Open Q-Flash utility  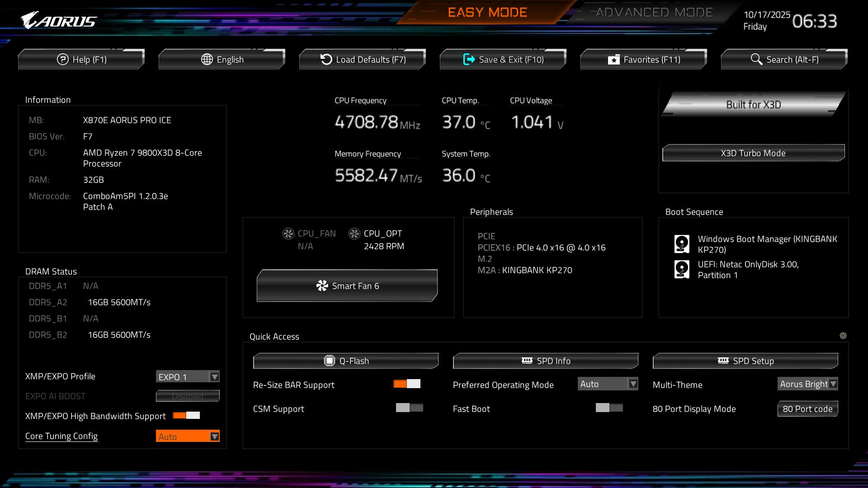[346, 361]
